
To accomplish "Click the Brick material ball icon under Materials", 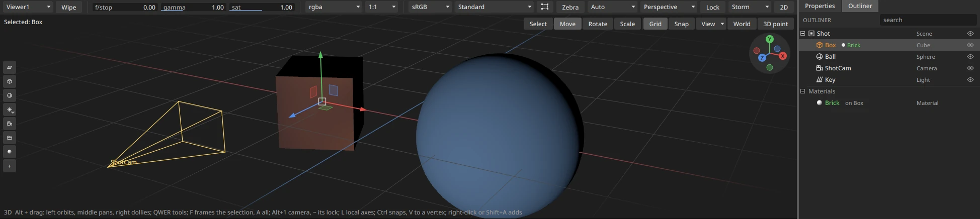I will click(820, 103).
